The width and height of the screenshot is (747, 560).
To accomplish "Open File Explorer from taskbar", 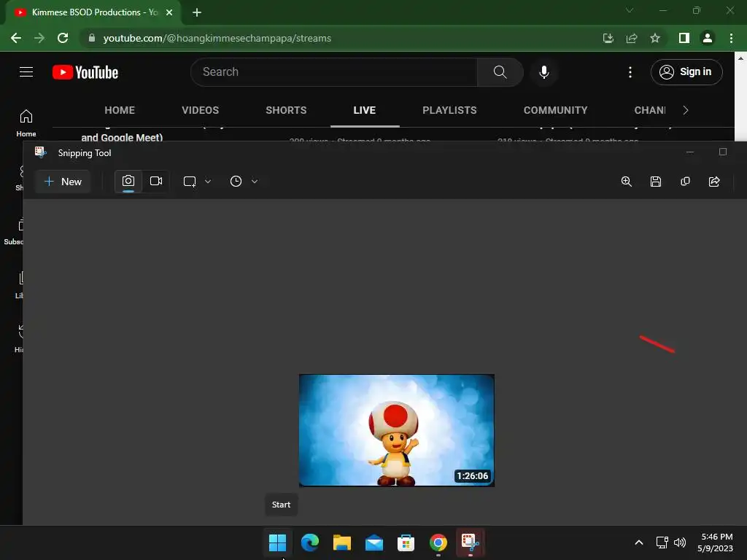I will tap(341, 542).
